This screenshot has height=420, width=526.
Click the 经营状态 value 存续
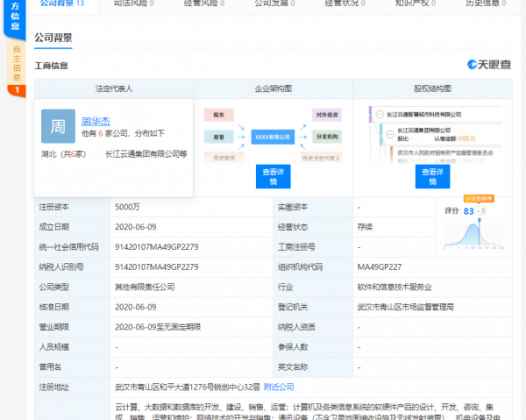365,227
